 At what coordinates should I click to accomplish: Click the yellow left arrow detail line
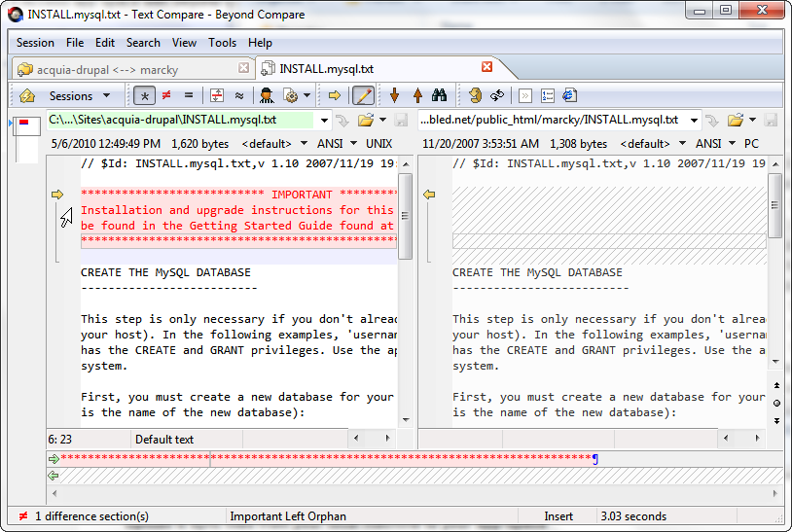[54, 476]
